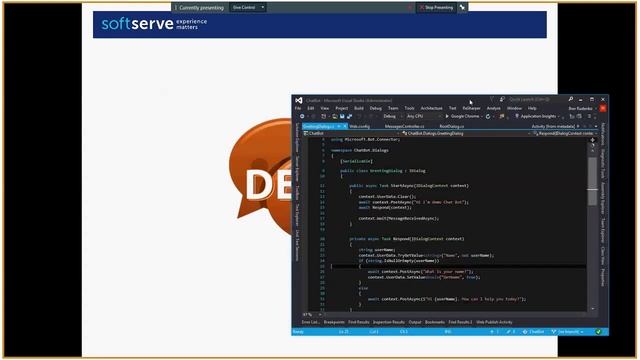The image size is (640, 360).
Task: Open the ChatBot.Dialogs.GreetingDialog type dropdown
Action: coord(466,133)
